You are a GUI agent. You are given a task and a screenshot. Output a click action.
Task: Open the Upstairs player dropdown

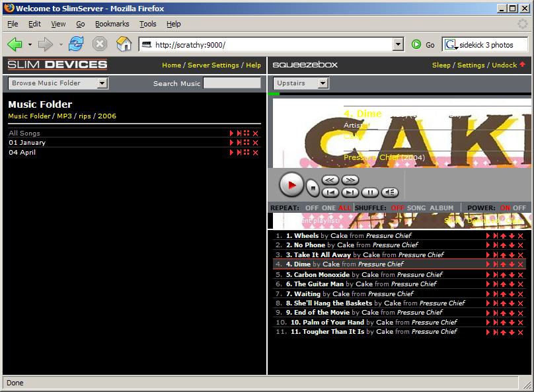click(301, 83)
